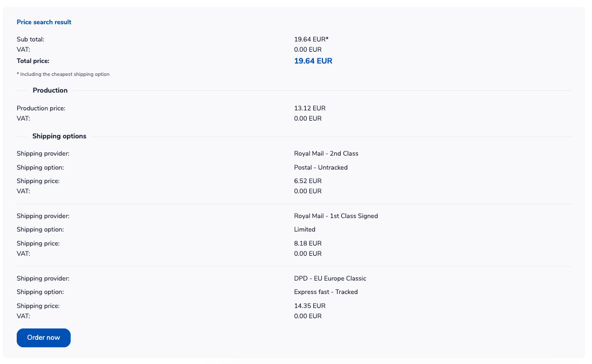
Task: Select the VAT value of DPD shipping
Action: [307, 316]
